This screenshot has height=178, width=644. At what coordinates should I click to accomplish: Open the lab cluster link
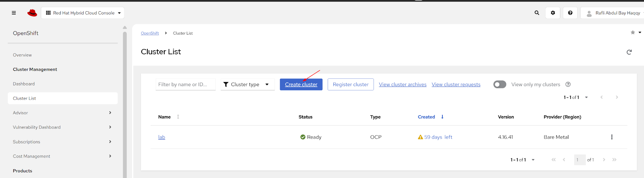161,137
